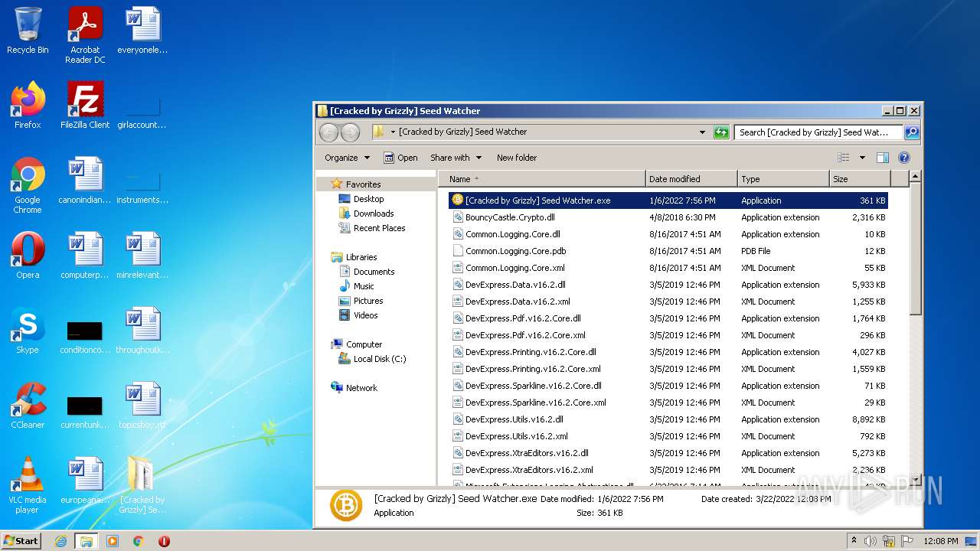
Task: Show hidden tray icons arrow
Action: [x=854, y=541]
